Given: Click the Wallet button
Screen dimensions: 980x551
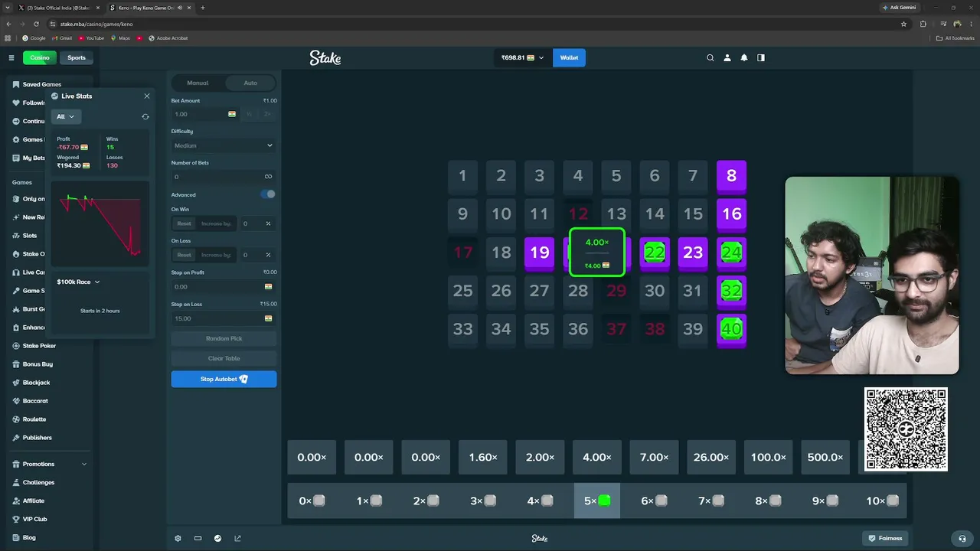Looking at the screenshot, I should pos(569,57).
